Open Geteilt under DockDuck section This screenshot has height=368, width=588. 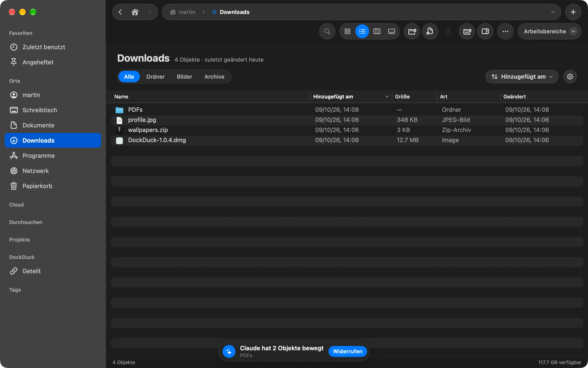(53, 271)
